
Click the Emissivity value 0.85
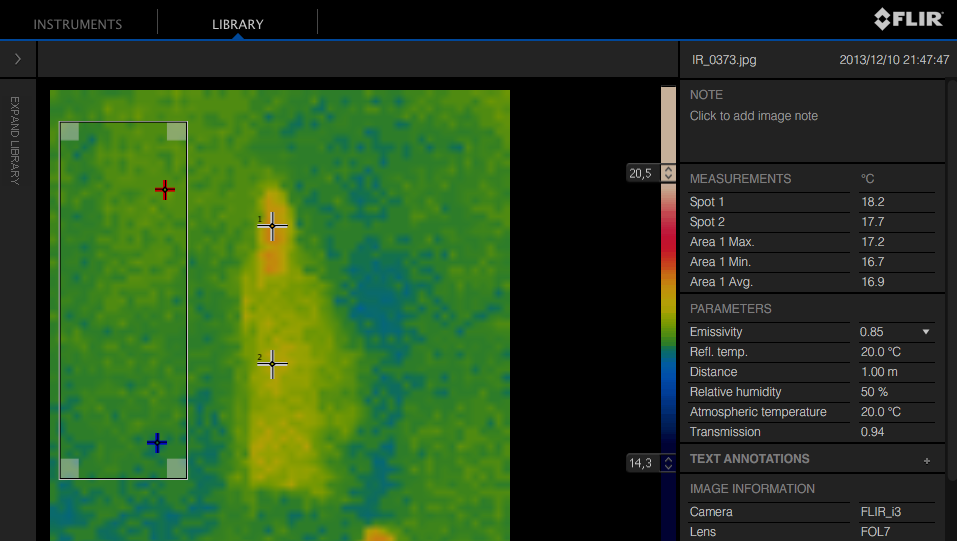click(x=872, y=332)
